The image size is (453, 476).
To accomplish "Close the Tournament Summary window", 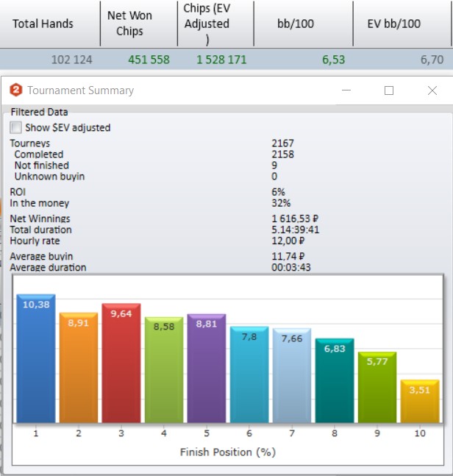I will (432, 90).
